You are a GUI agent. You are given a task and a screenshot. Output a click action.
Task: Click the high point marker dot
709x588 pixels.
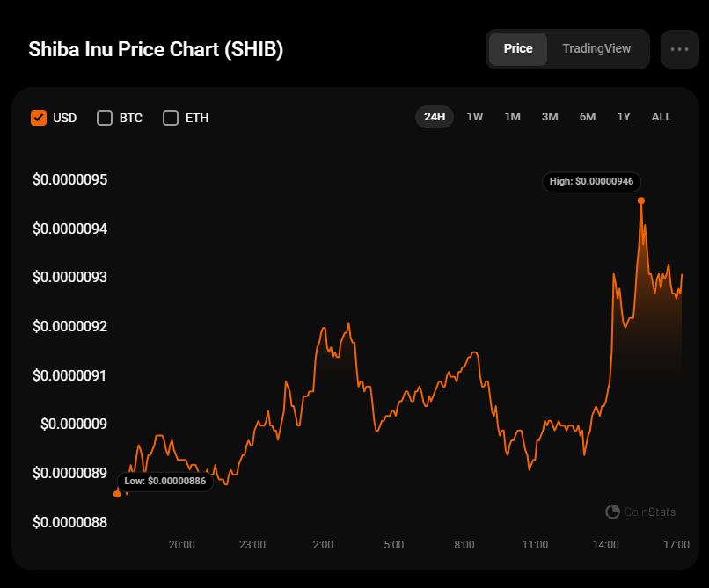click(641, 201)
